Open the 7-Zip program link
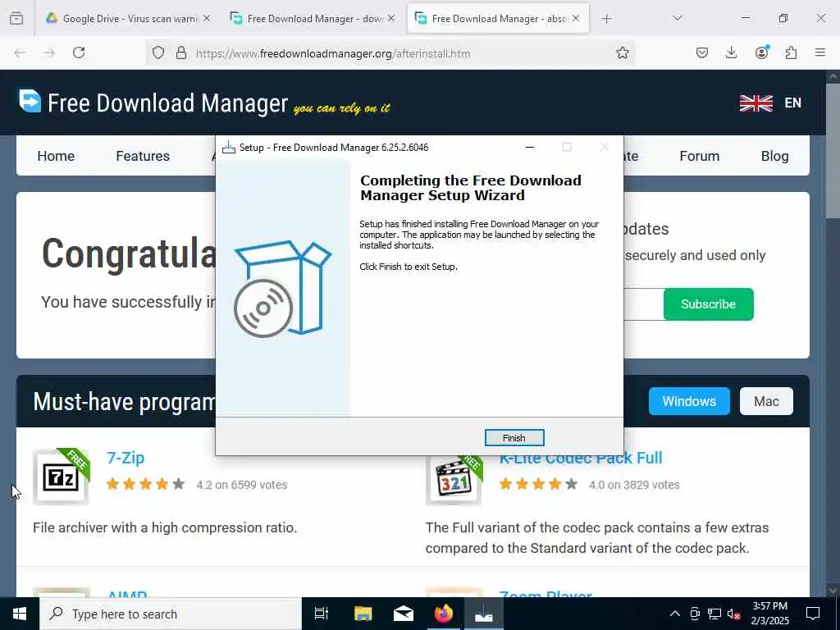Viewport: 840px width, 630px height. click(x=126, y=458)
